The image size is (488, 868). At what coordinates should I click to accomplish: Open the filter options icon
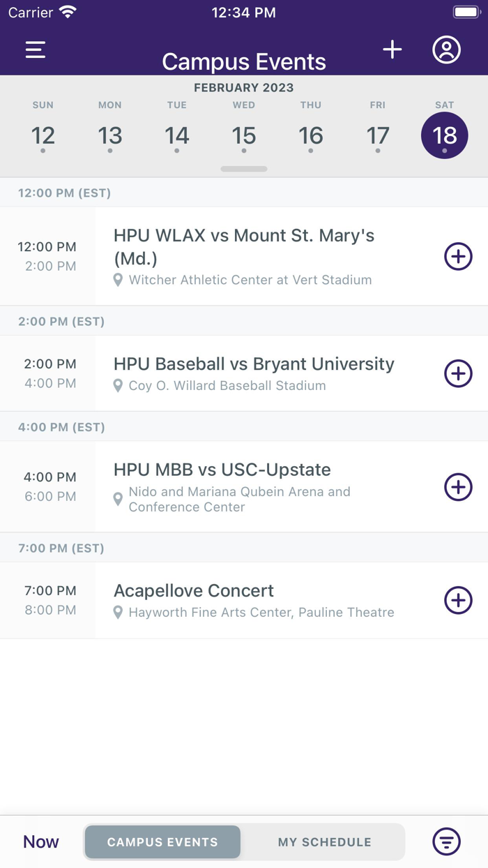(446, 841)
